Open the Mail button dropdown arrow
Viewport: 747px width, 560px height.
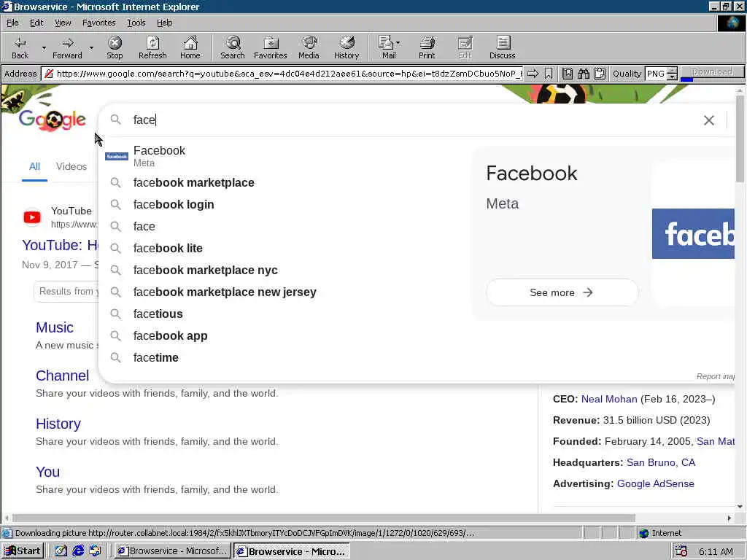(x=398, y=43)
